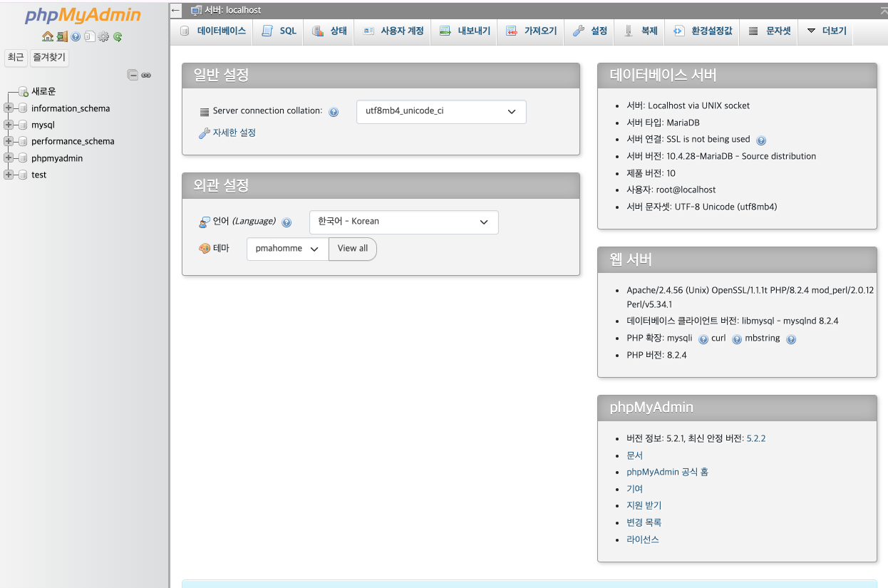
Task: Click the phpMyAdmin logo
Action: click(83, 16)
